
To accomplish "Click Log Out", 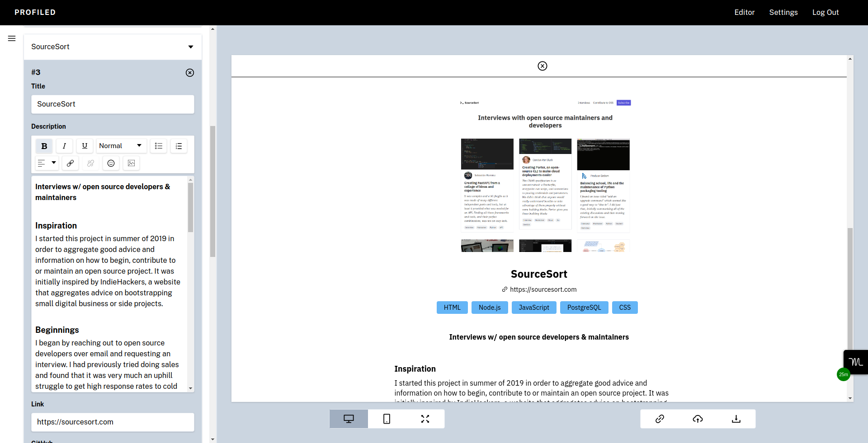I will 826,13.
